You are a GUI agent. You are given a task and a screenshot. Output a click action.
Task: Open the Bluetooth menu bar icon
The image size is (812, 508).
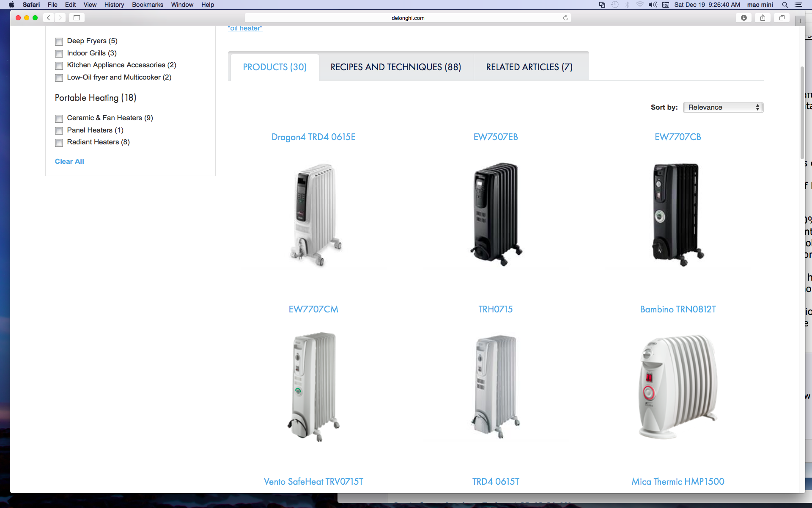[628, 5]
